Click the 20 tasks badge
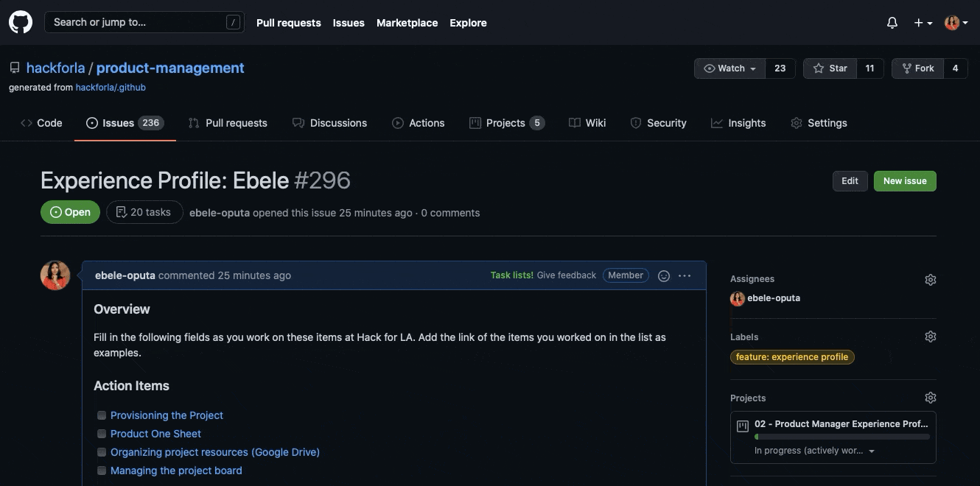The width and height of the screenshot is (980, 486). pos(144,212)
